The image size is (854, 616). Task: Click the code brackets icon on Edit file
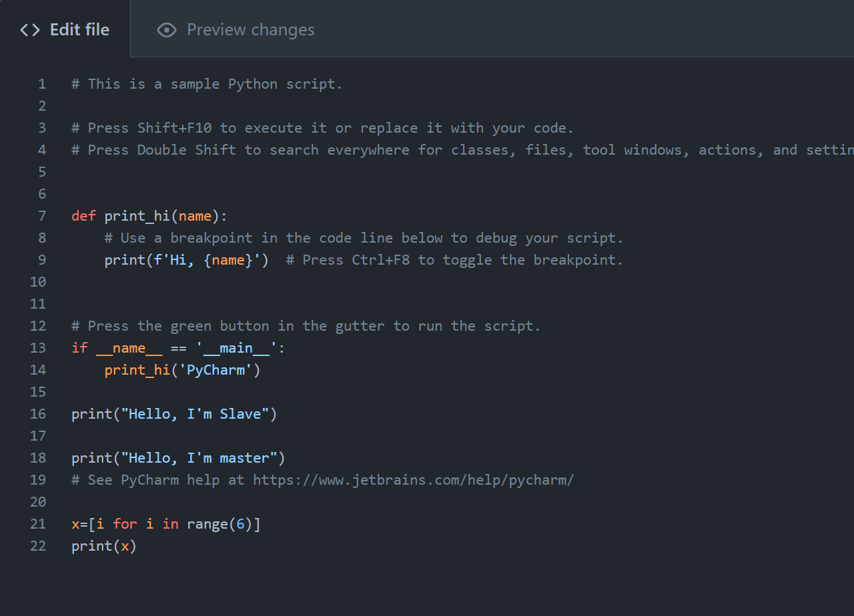point(30,30)
